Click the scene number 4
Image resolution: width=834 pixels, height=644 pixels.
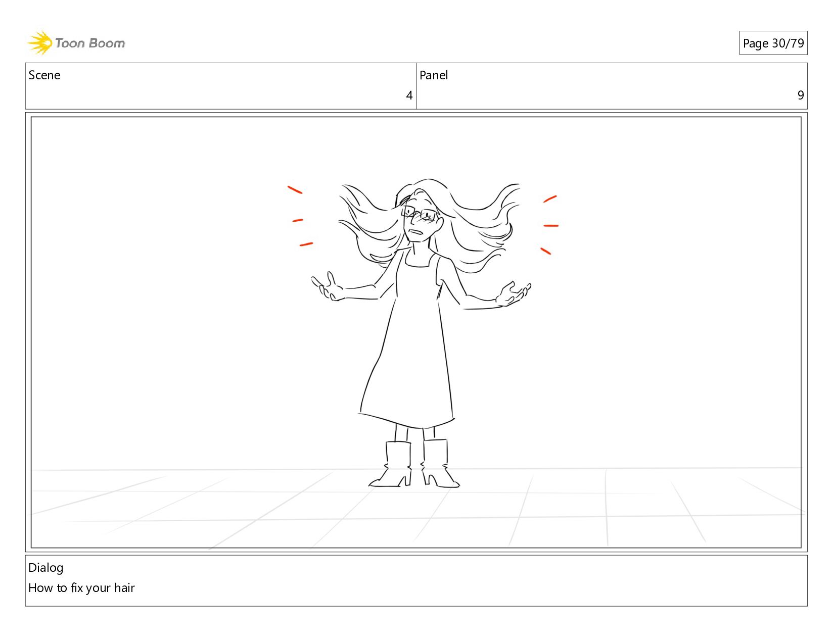[409, 95]
